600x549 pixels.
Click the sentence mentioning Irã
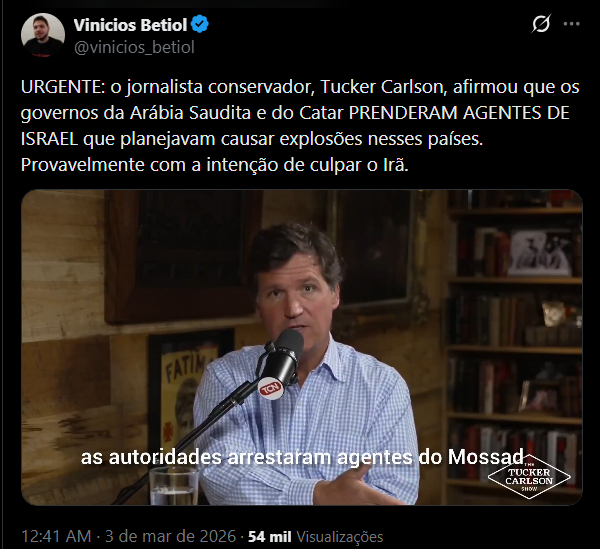coord(215,165)
